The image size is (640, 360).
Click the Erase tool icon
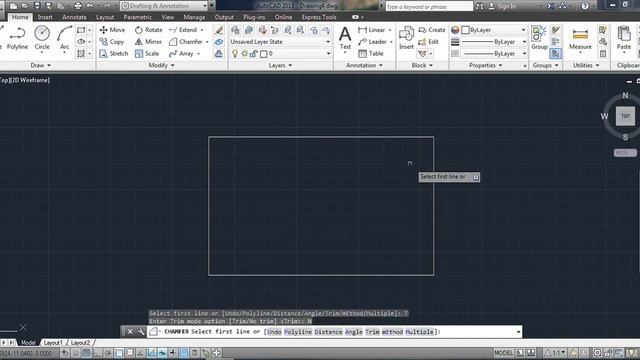point(219,30)
